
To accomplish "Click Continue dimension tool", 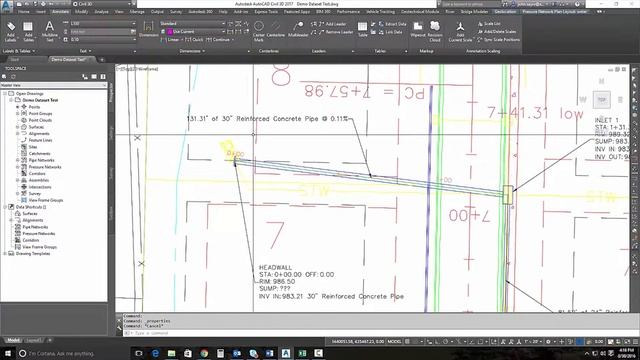I will (x=220, y=40).
